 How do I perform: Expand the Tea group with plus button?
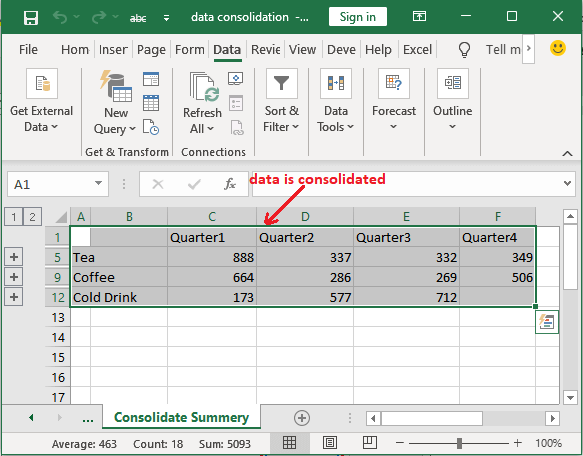click(x=14, y=257)
